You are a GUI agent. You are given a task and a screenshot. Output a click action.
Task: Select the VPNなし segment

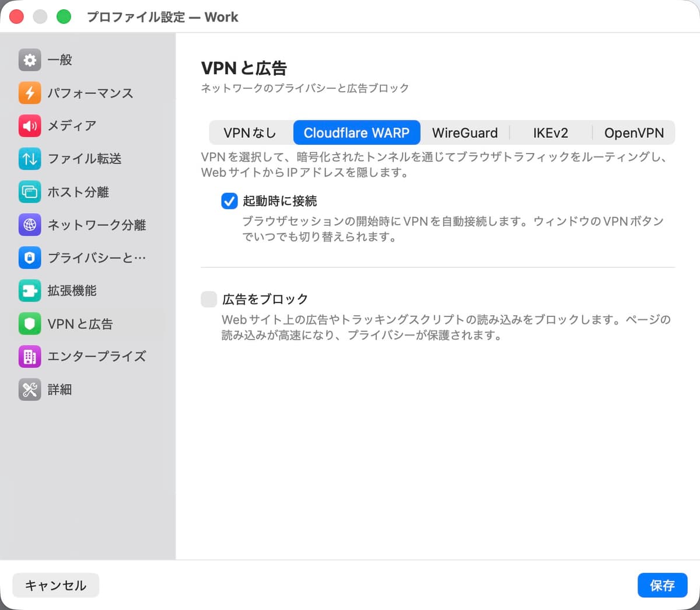(x=250, y=133)
